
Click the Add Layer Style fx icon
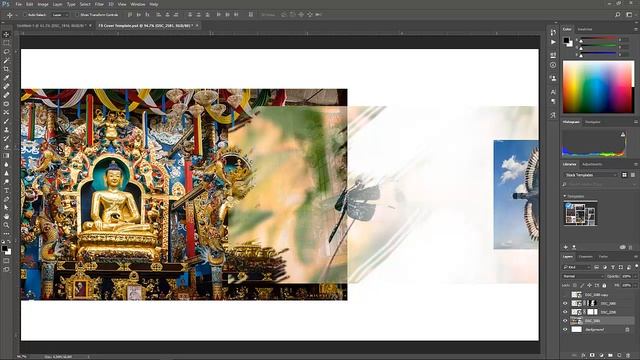point(583,355)
